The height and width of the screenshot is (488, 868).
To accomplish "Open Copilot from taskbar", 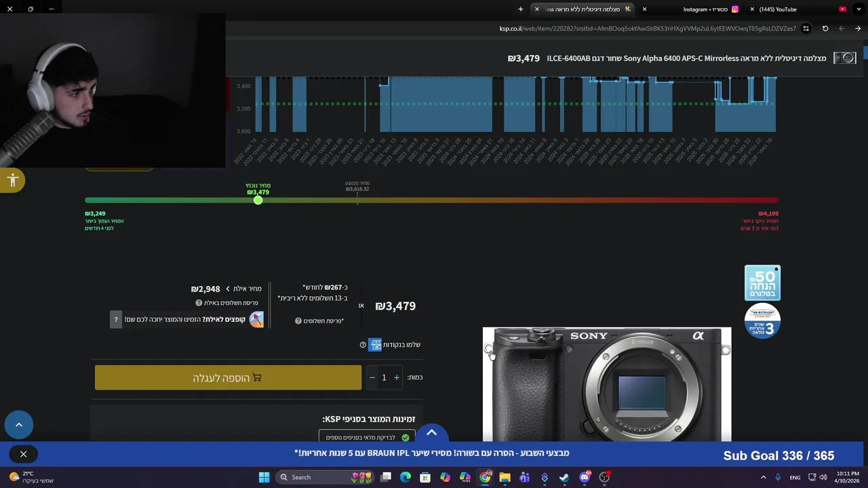I will 445,477.
